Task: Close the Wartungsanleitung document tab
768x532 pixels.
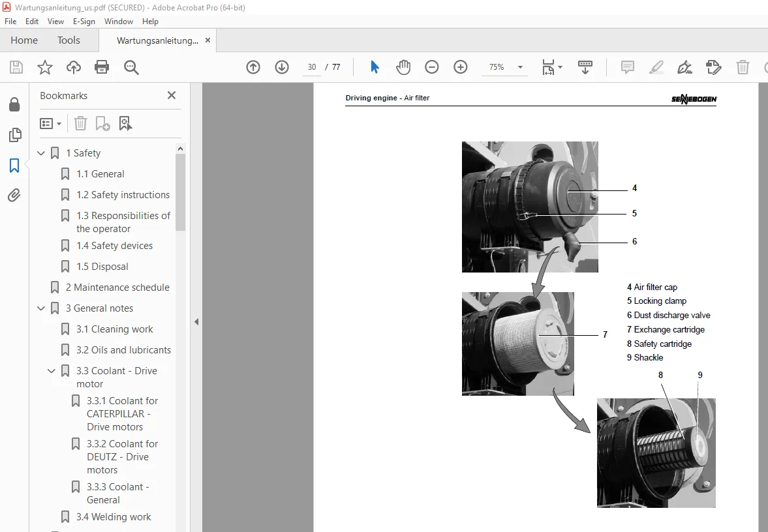Action: click(x=207, y=40)
